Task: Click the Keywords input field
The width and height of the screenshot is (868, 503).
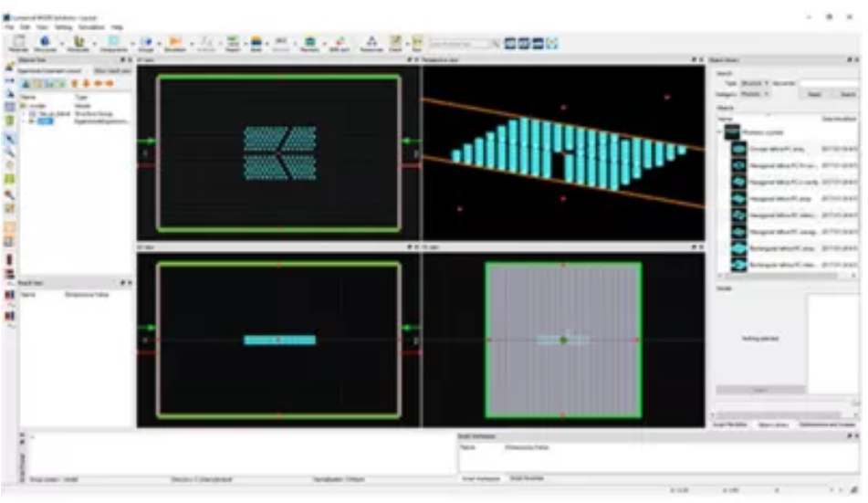Action: [828, 83]
